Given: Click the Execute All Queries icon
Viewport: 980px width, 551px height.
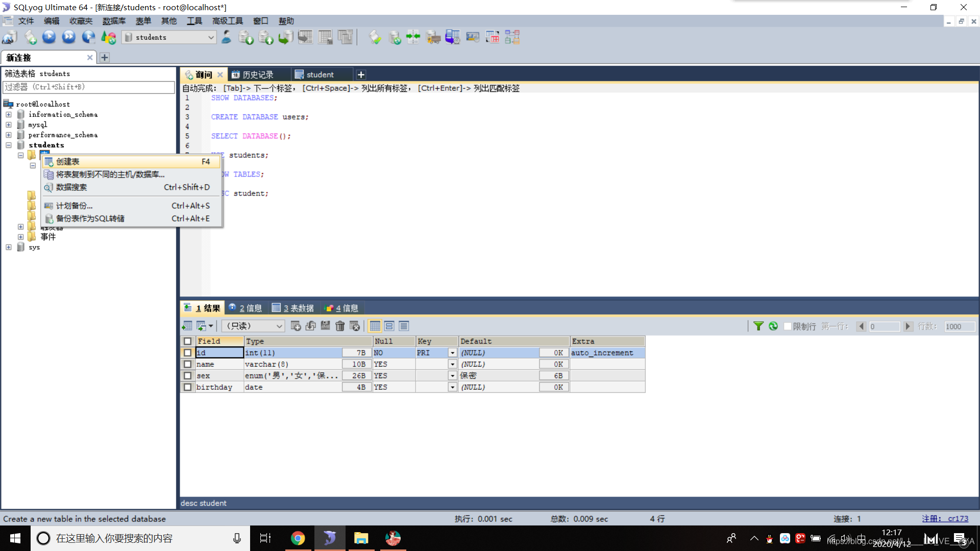Looking at the screenshot, I should click(x=68, y=37).
